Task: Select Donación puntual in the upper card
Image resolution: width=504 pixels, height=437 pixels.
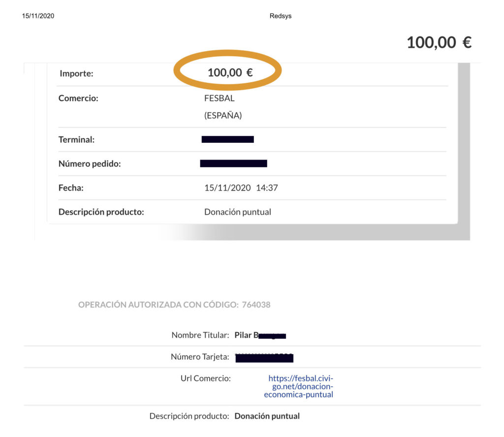Action: click(x=237, y=212)
